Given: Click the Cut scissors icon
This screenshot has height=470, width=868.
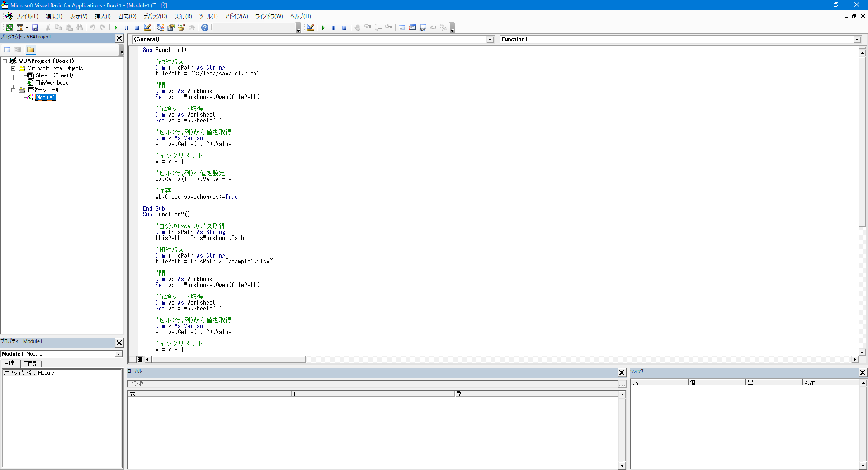Looking at the screenshot, I should [x=48, y=28].
